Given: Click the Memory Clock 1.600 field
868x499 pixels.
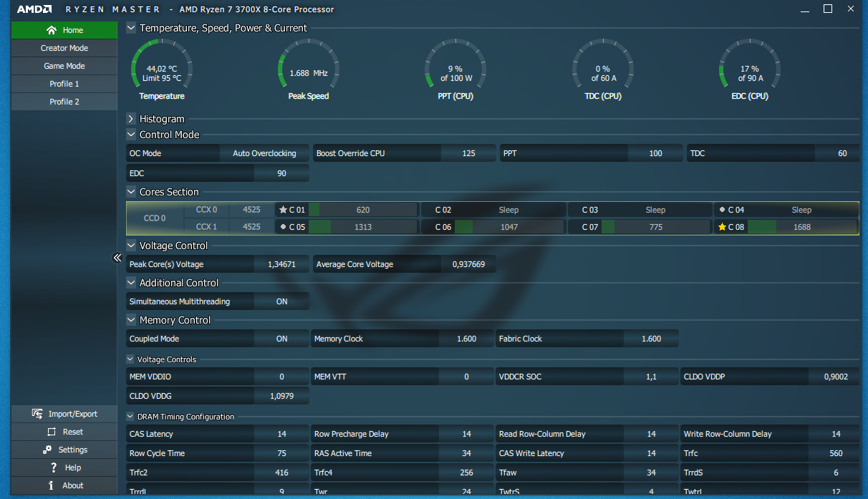Looking at the screenshot, I should (x=466, y=339).
